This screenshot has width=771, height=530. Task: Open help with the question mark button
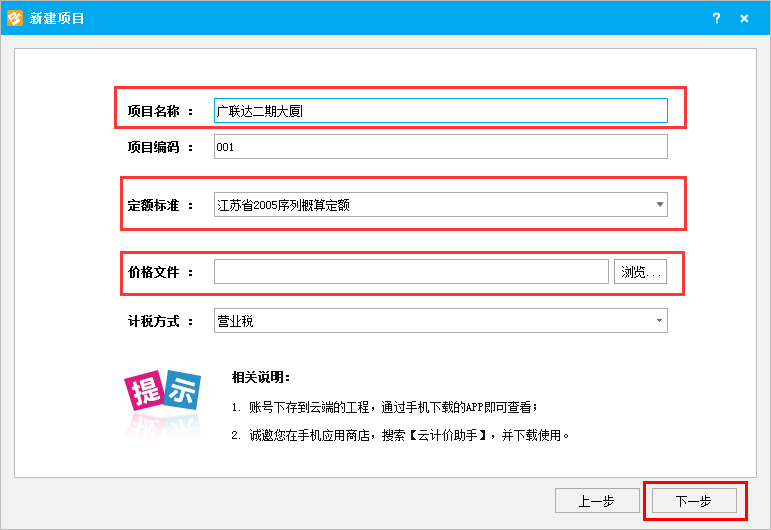click(x=716, y=18)
